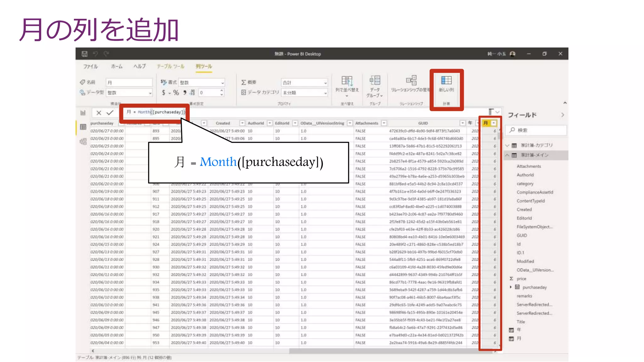
Task: Open the Home (ホーム) ribbon tab
Action: pyautogui.click(x=117, y=66)
